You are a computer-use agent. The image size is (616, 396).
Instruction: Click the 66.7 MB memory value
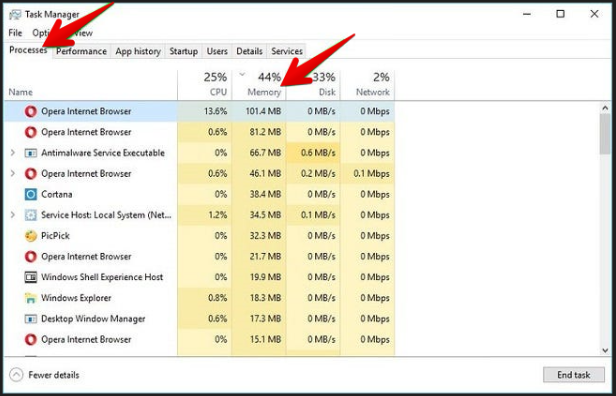point(265,153)
